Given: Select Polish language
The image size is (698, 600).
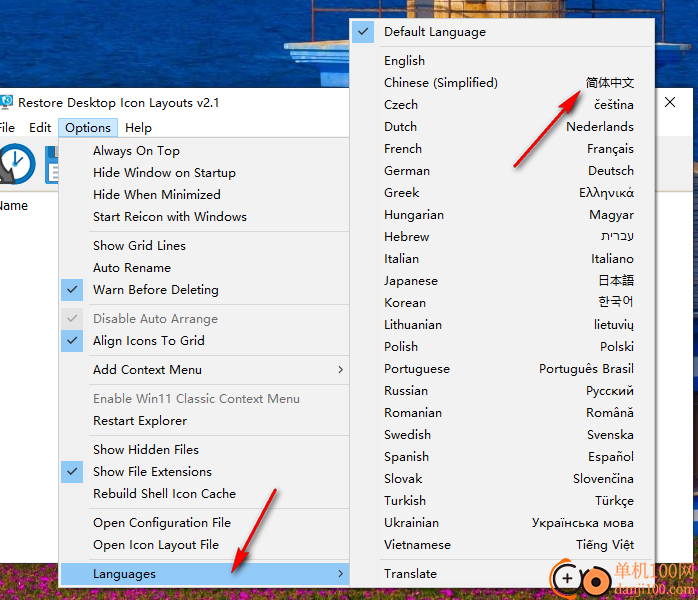Looking at the screenshot, I should (x=502, y=347).
